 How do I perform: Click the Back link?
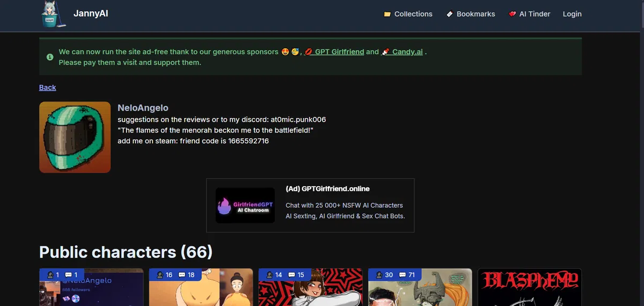click(47, 88)
